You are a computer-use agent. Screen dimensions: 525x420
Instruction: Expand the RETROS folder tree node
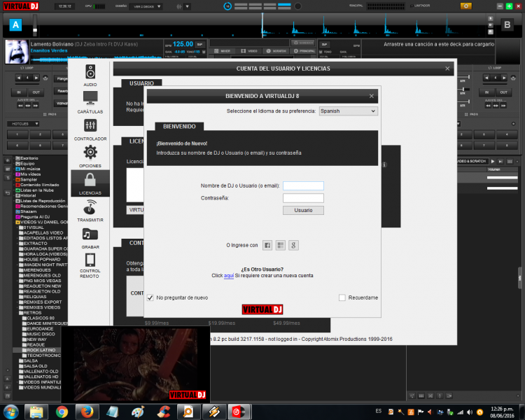point(17,313)
